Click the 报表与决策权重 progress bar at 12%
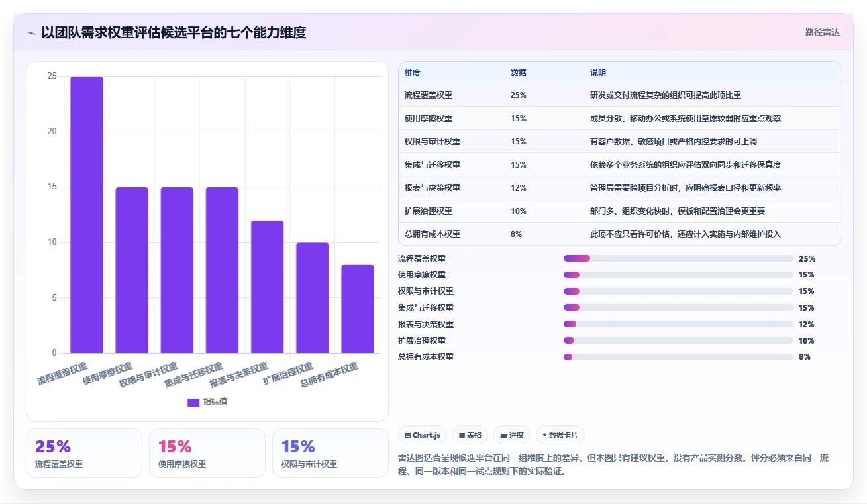867x504 pixels. tap(678, 324)
